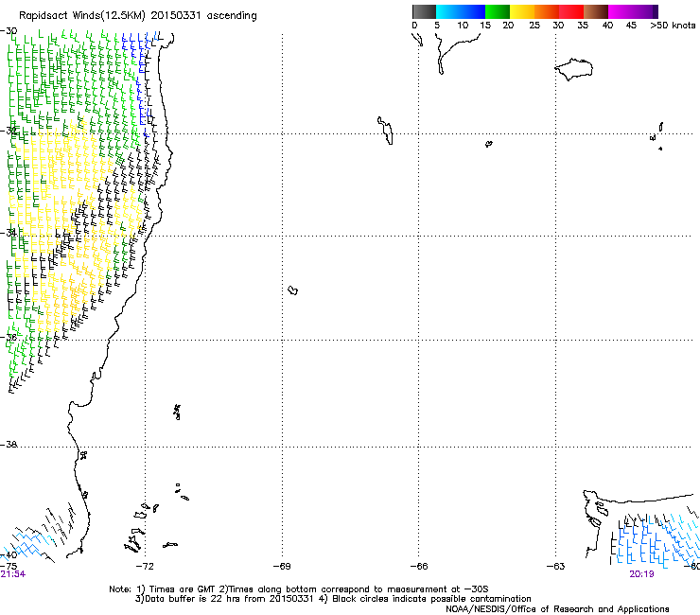Click the -69 longitude axis label
700x615 pixels.
(282, 567)
